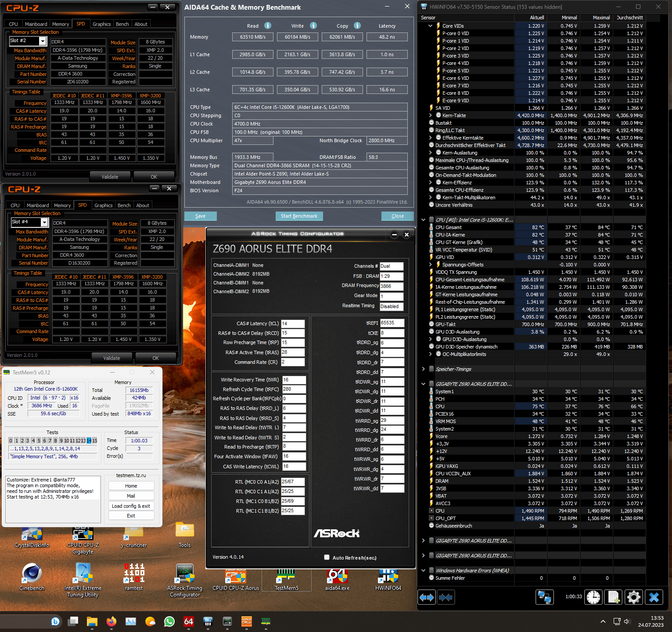Image resolution: width=672 pixels, height=632 pixels.
Task: Switch to Mainboard tab in top CPU-Z
Action: coord(36,24)
